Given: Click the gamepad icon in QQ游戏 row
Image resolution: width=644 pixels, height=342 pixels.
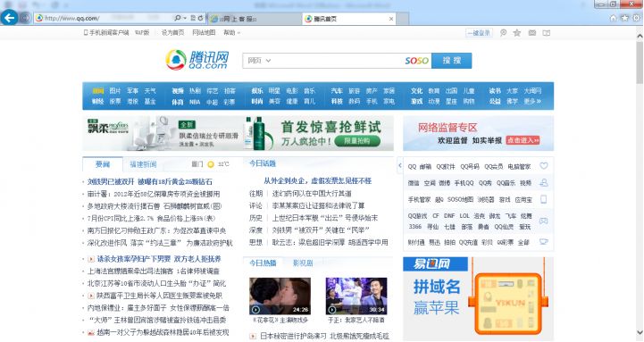Looking at the screenshot, I should click(x=543, y=221).
